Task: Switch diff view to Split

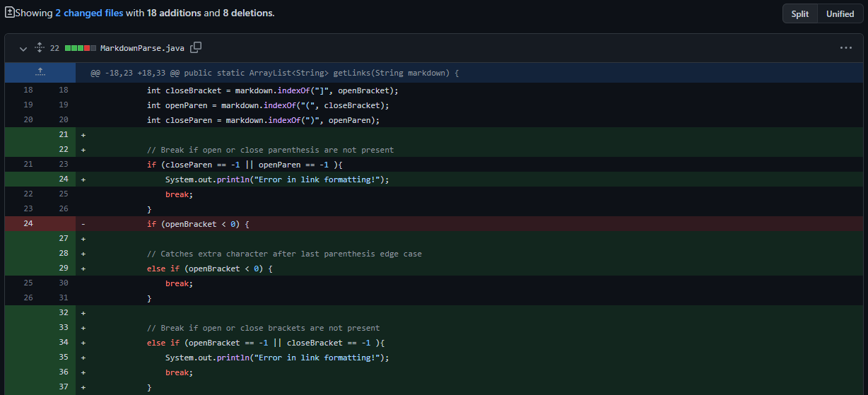Action: click(799, 13)
